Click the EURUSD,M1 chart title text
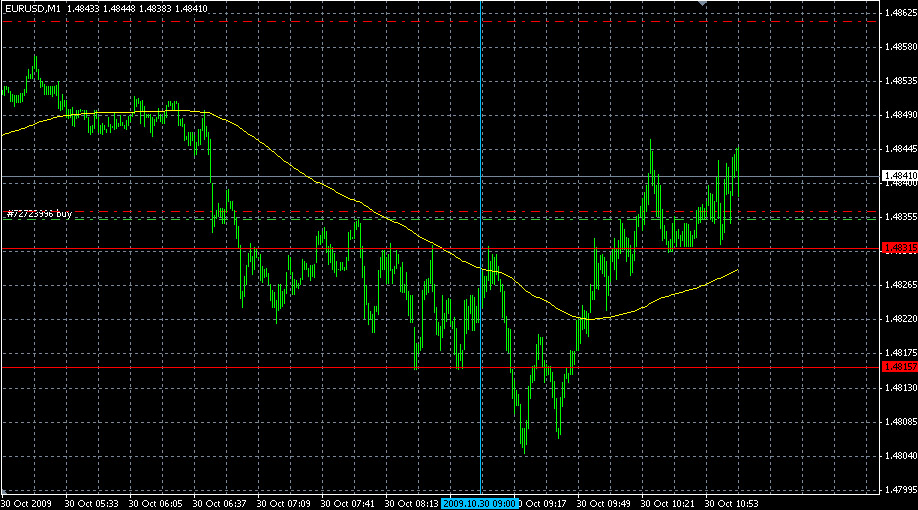Viewport: 918px width, 510px height. coord(33,8)
